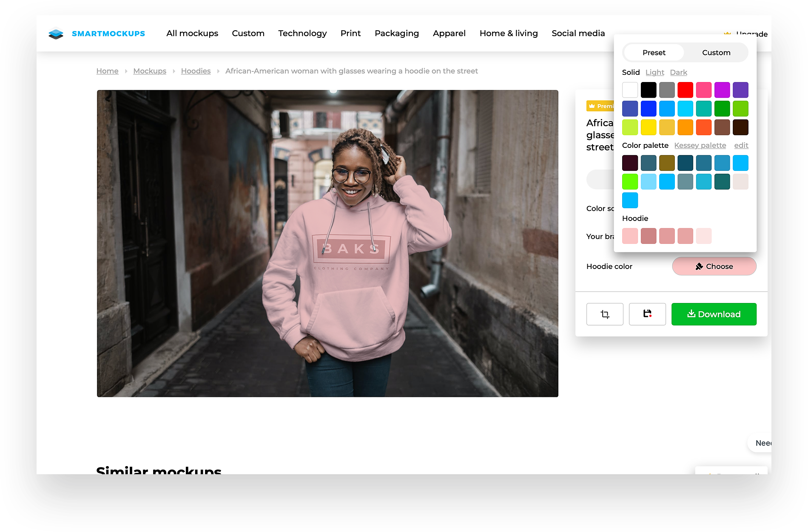Click the green Download button
Image resolution: width=808 pixels, height=532 pixels.
[x=714, y=314]
